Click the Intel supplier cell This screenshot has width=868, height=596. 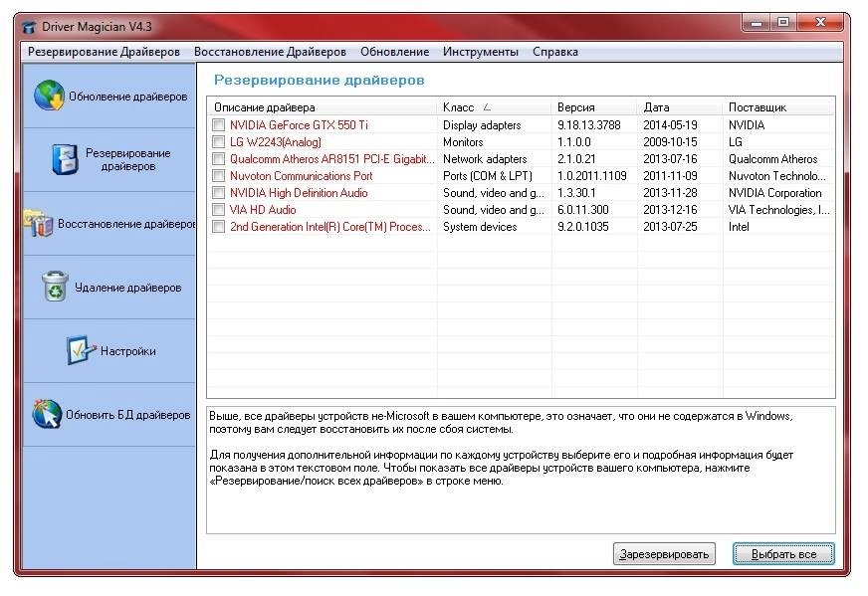739,226
